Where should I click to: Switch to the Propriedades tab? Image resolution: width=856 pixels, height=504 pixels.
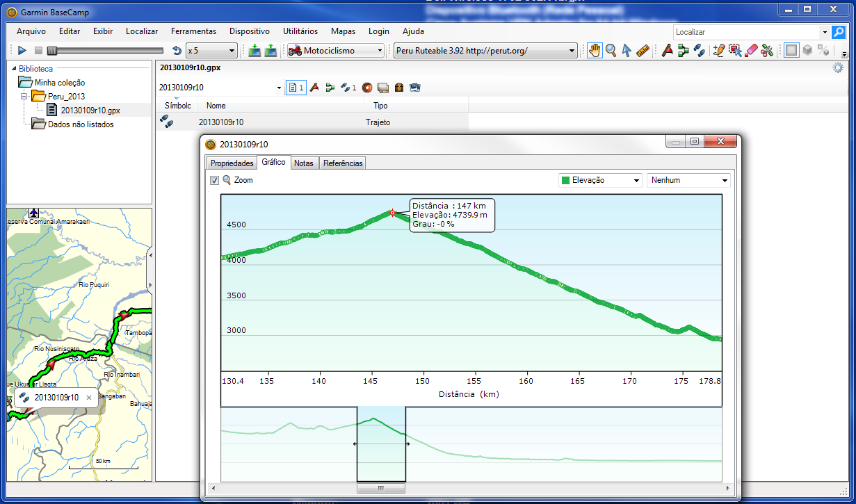[232, 163]
